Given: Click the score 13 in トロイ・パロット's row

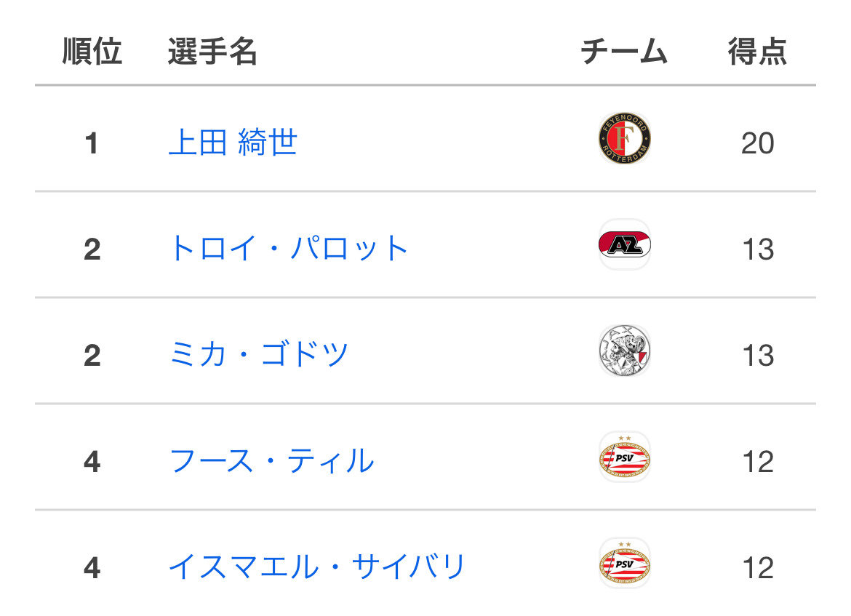Looking at the screenshot, I should pyautogui.click(x=757, y=249).
